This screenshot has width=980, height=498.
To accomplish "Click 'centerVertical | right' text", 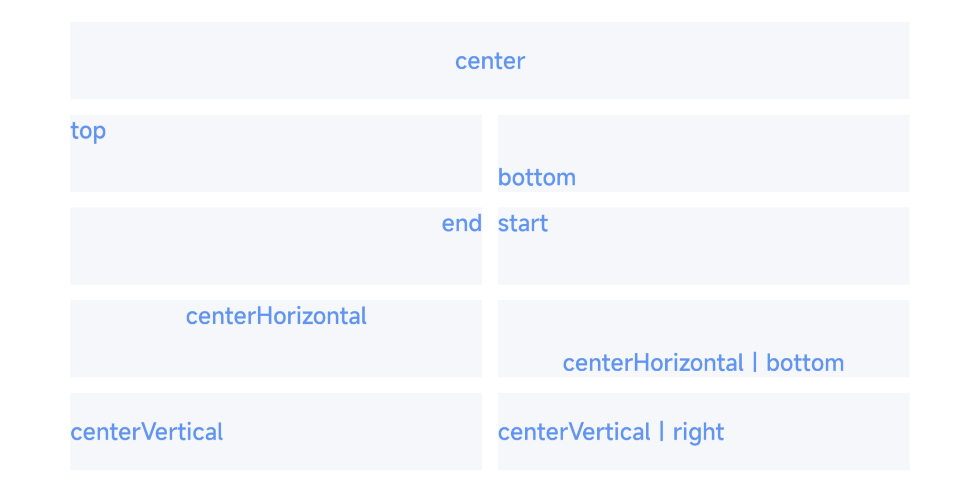I will (x=611, y=432).
